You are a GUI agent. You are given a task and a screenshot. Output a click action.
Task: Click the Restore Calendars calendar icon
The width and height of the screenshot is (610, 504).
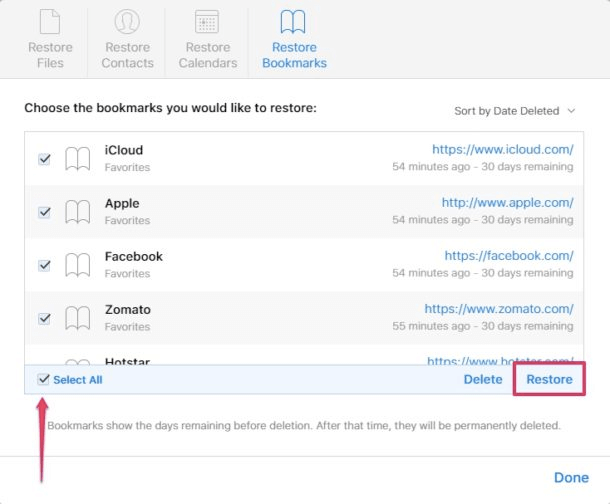point(207,22)
